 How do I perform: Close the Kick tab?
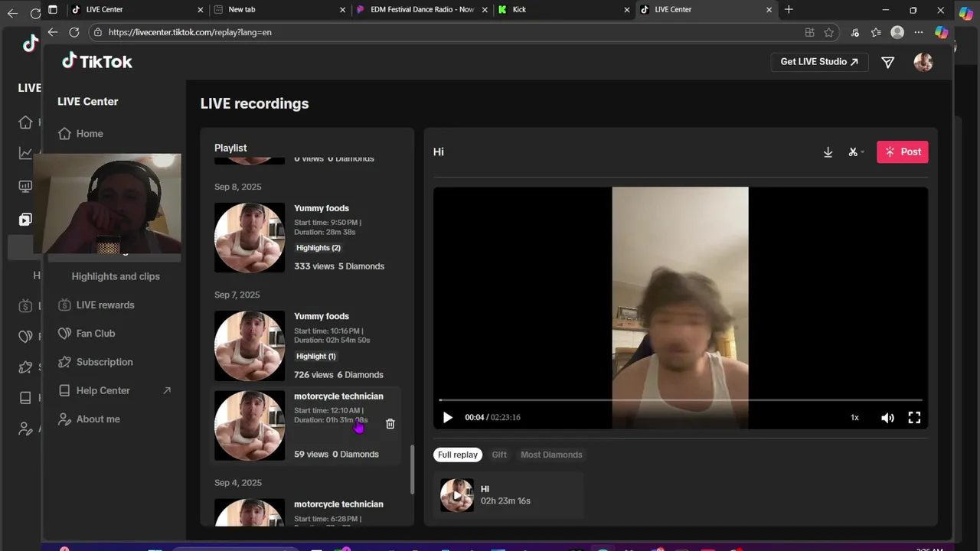[627, 10]
